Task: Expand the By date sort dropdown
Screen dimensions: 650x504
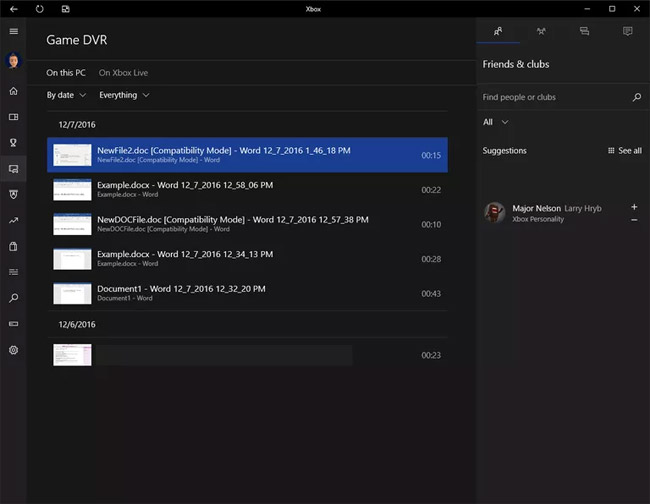Action: tap(66, 95)
